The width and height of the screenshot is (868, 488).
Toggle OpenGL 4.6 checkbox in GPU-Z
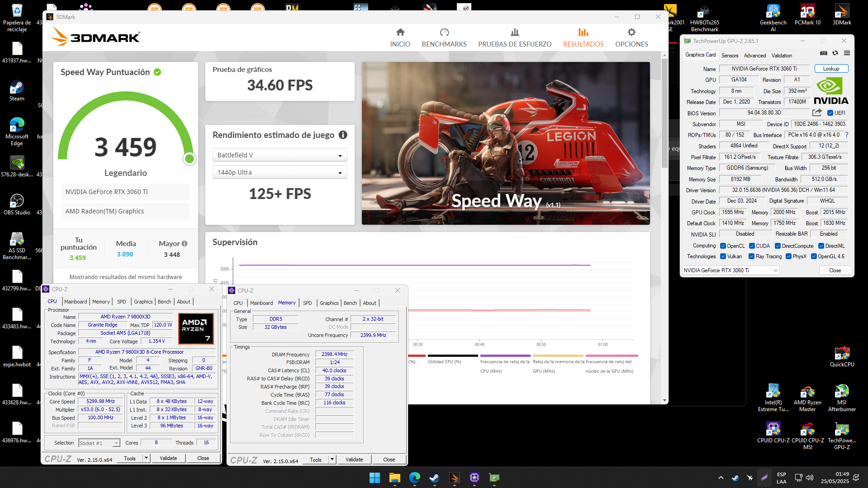pyautogui.click(x=814, y=256)
